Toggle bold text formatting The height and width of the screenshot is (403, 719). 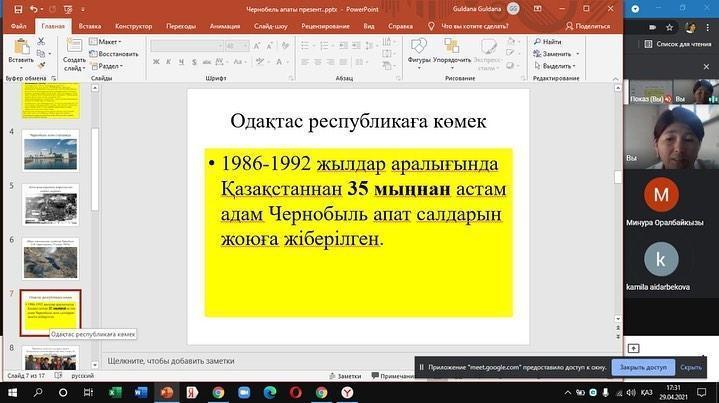coord(155,60)
